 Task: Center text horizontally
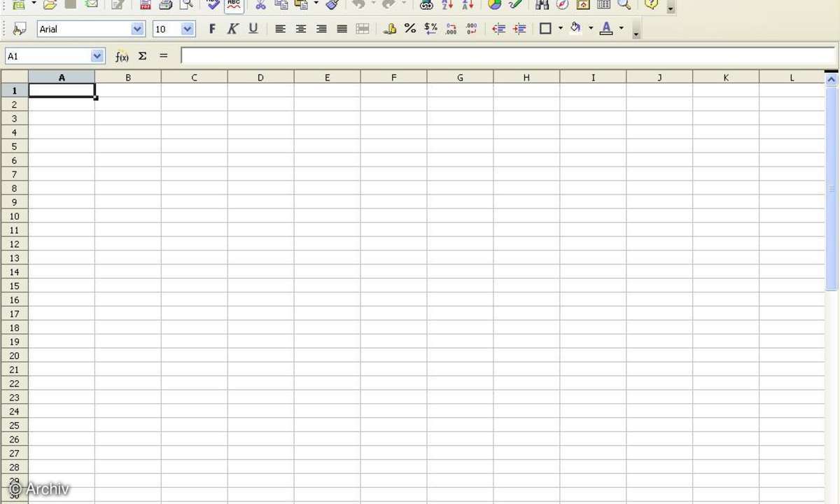[x=301, y=29]
